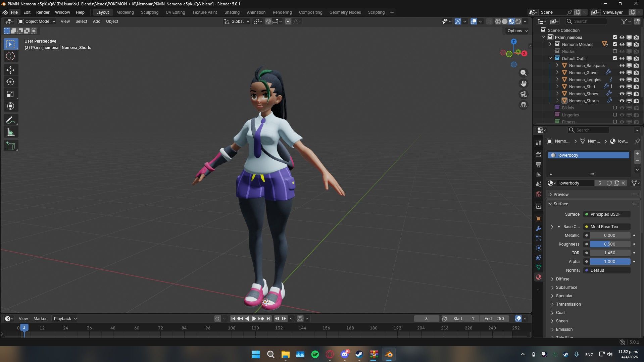Activate the Select Box tool
Screen dimensions: 644x362
pyautogui.click(x=10, y=44)
